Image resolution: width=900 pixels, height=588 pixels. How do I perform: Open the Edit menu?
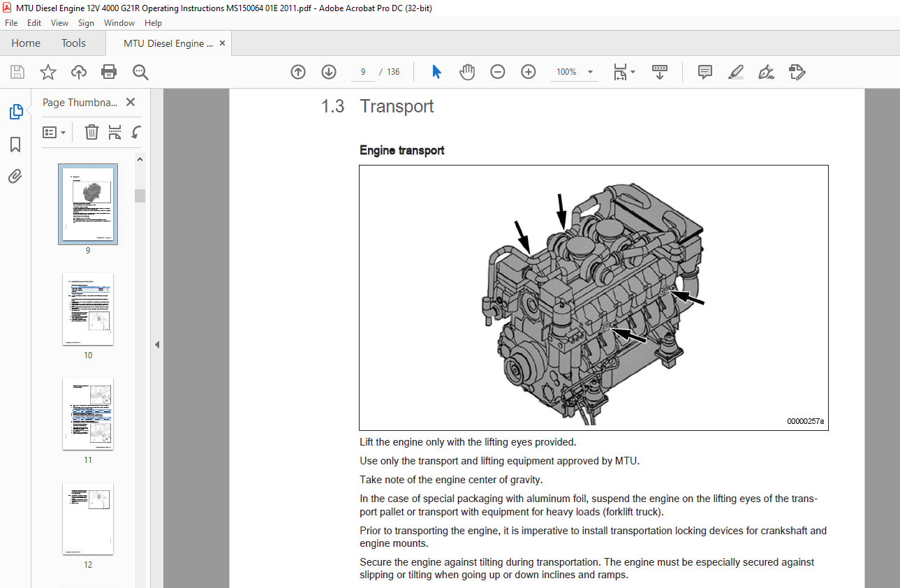click(34, 23)
